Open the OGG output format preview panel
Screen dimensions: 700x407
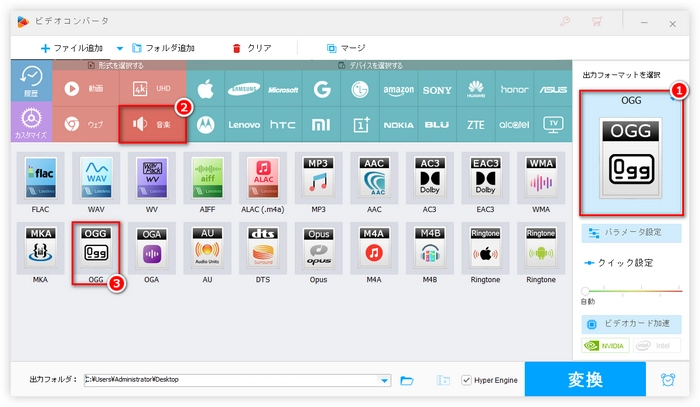pos(631,153)
